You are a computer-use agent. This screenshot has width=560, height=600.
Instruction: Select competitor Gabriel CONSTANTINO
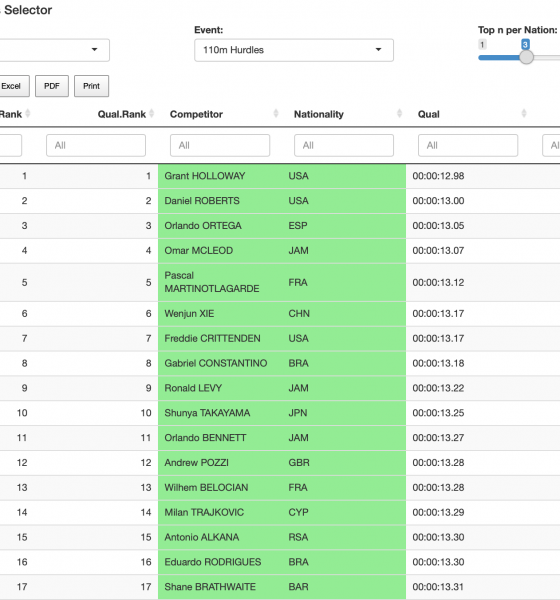click(x=216, y=364)
